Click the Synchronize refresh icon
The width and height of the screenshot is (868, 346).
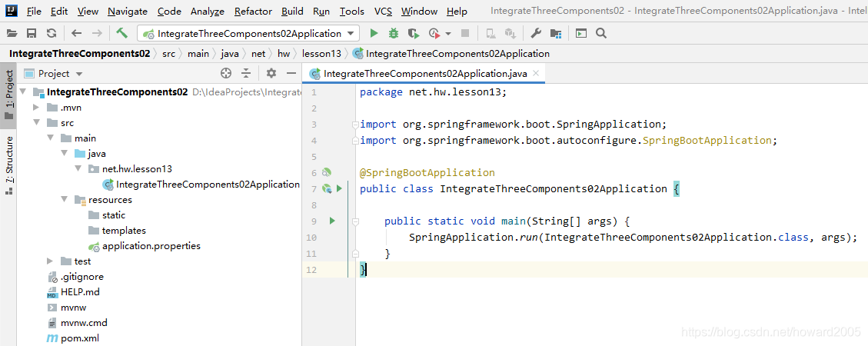click(52, 34)
